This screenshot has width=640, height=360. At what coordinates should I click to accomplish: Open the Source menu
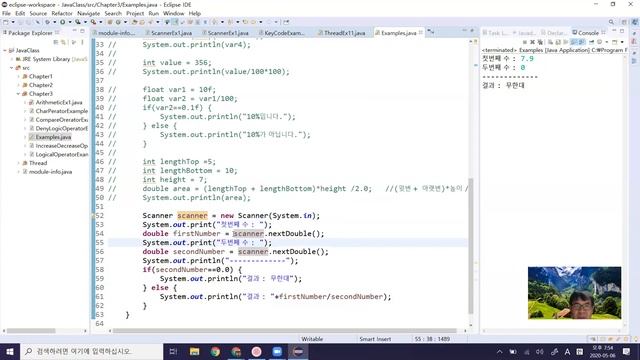coord(38,13)
